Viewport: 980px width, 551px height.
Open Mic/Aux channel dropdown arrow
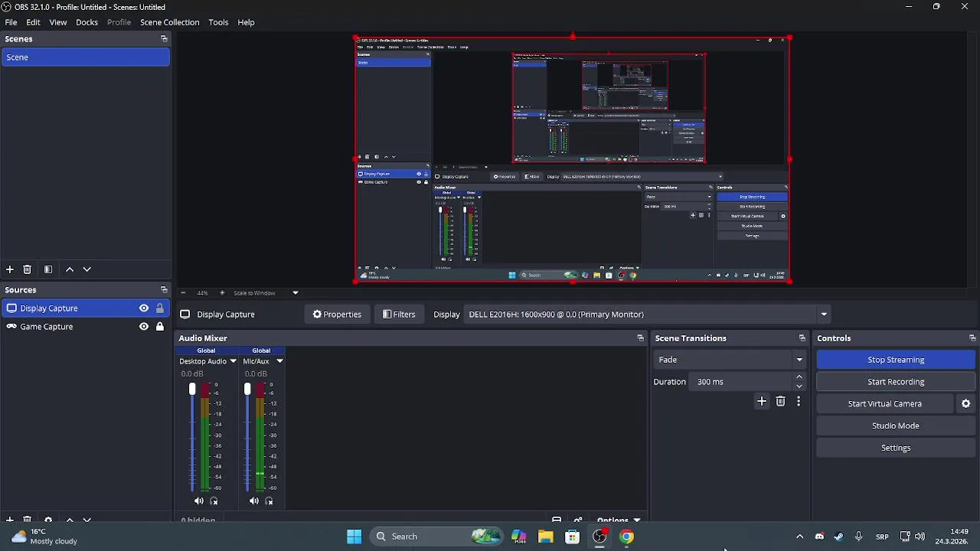click(x=279, y=361)
